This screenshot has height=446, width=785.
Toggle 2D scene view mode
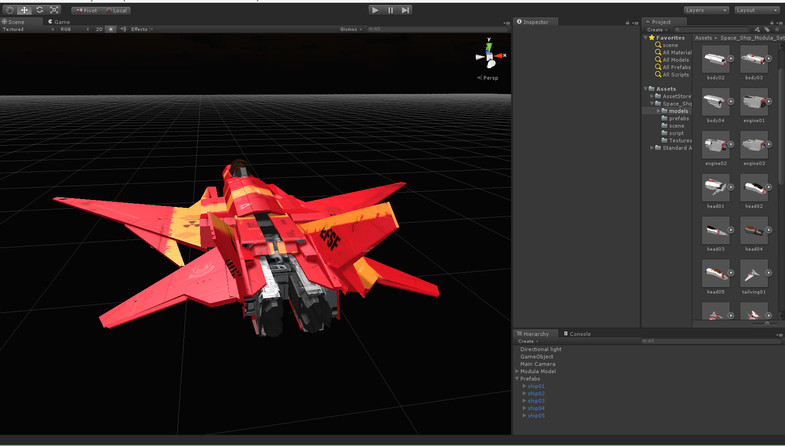click(x=99, y=29)
